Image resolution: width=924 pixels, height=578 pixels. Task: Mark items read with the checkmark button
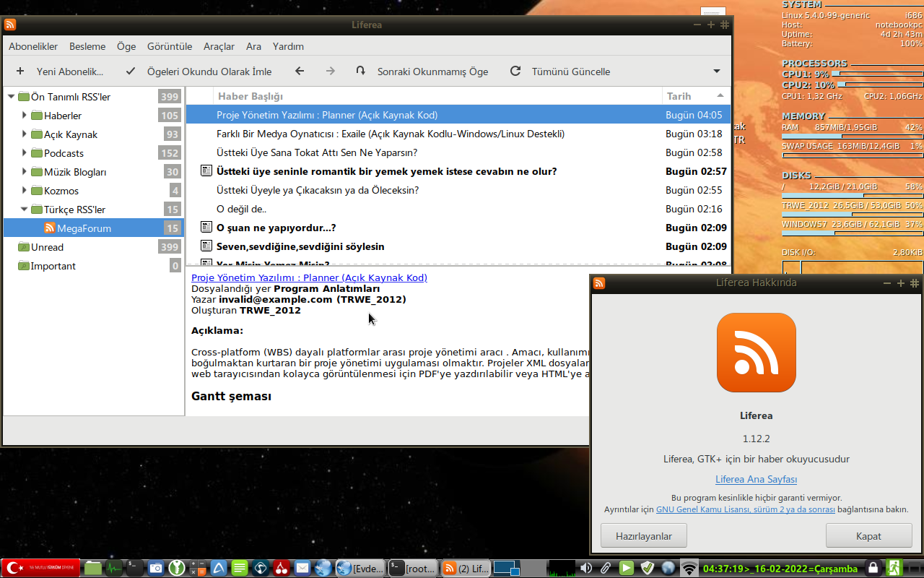(x=131, y=72)
